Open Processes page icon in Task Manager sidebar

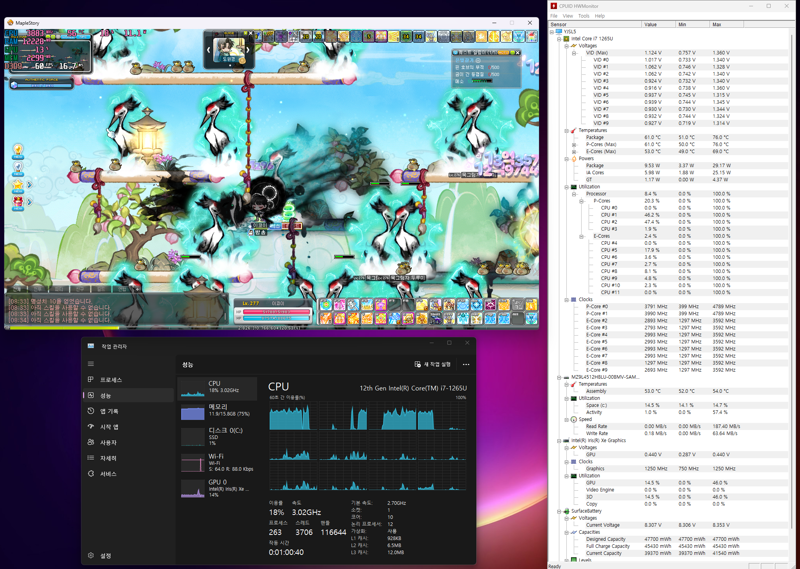pyautogui.click(x=91, y=380)
